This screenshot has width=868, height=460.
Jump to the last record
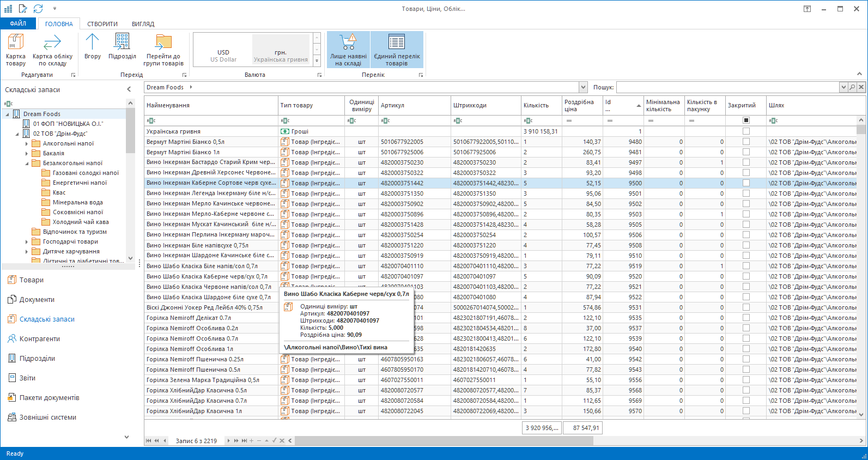pyautogui.click(x=245, y=440)
